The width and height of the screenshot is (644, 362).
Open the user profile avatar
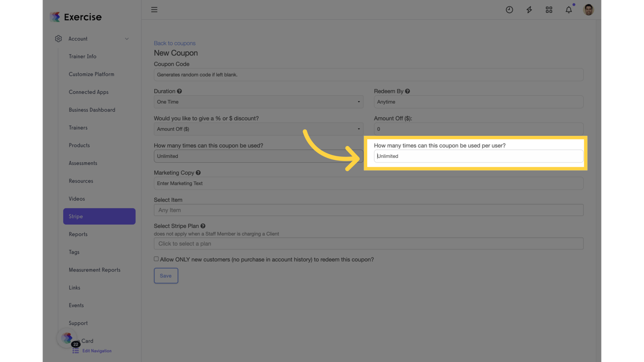pos(588,9)
